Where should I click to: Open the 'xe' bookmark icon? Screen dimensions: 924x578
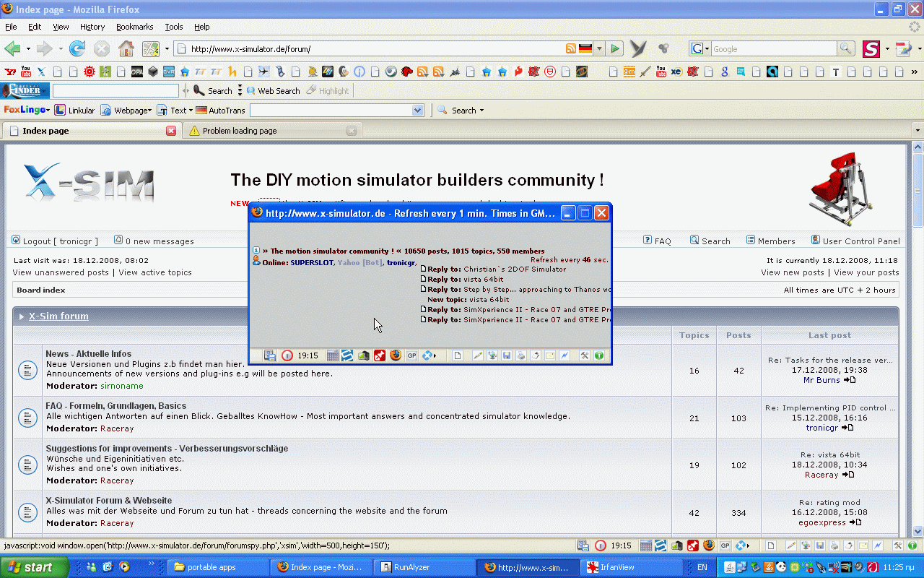(x=676, y=72)
